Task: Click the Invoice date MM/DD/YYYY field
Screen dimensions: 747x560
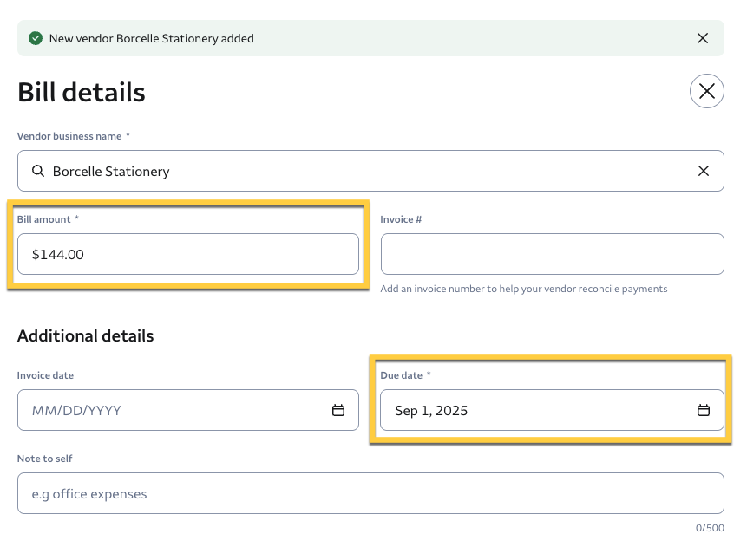Action: (x=174, y=410)
